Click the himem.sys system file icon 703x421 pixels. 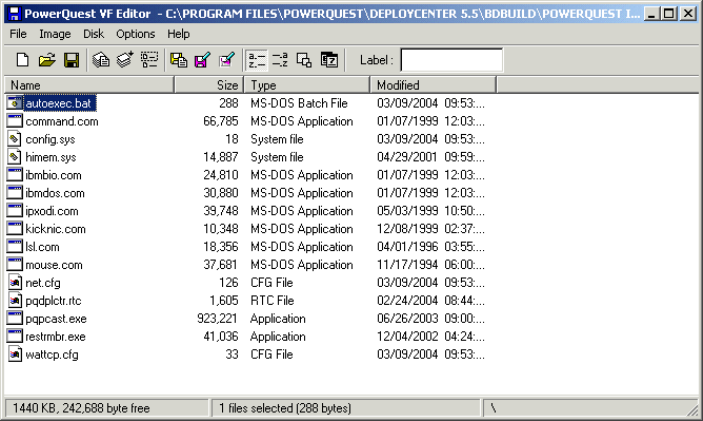(x=14, y=157)
